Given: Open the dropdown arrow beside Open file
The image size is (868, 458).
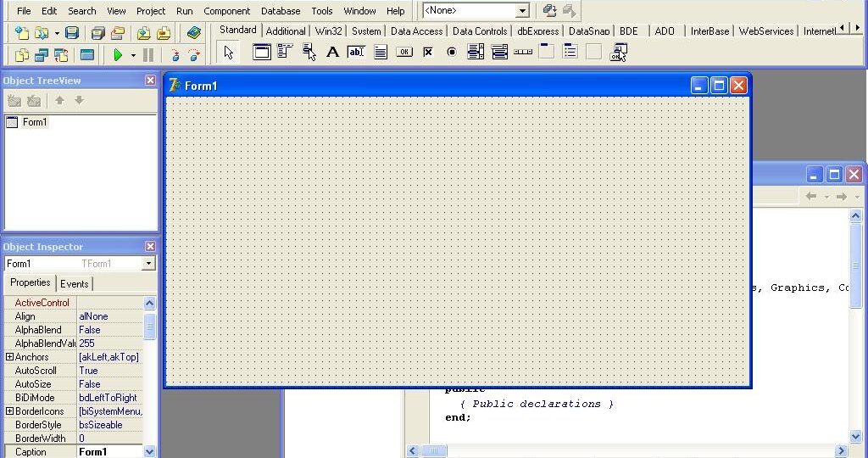Looking at the screenshot, I should (57, 33).
